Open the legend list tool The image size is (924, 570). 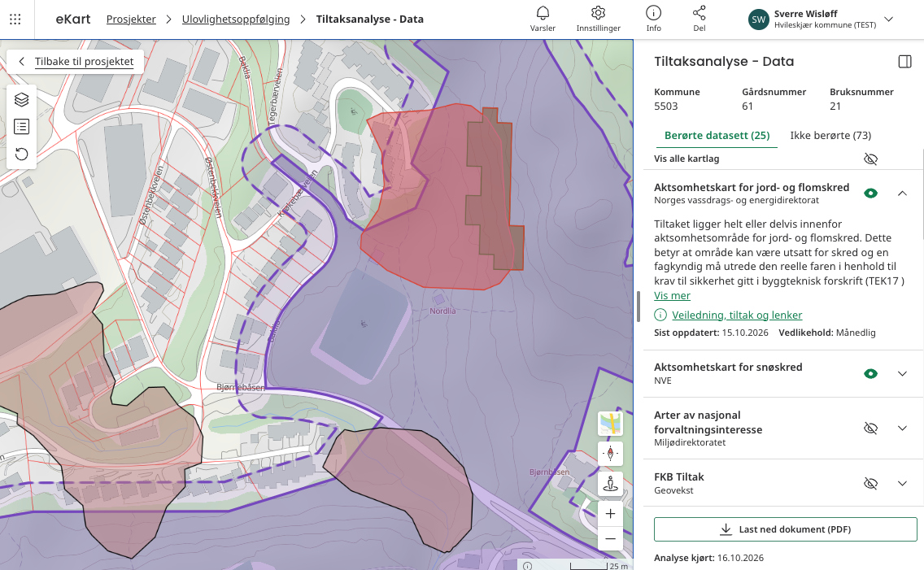[21, 127]
